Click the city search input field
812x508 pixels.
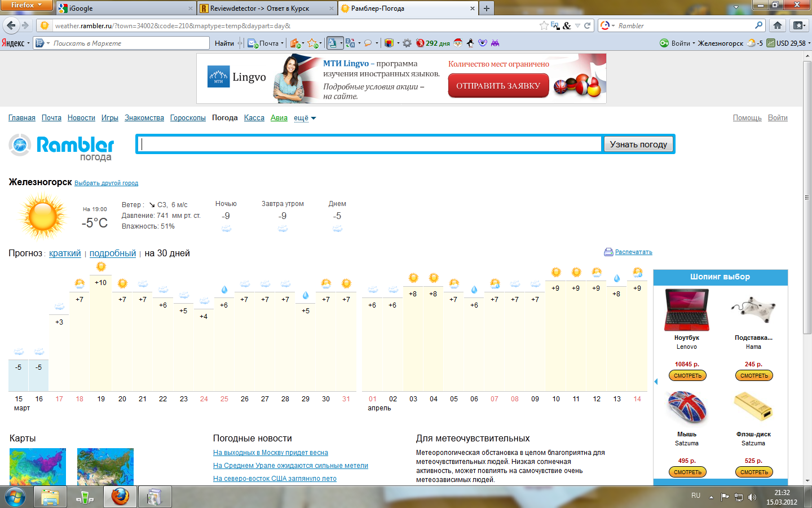370,144
